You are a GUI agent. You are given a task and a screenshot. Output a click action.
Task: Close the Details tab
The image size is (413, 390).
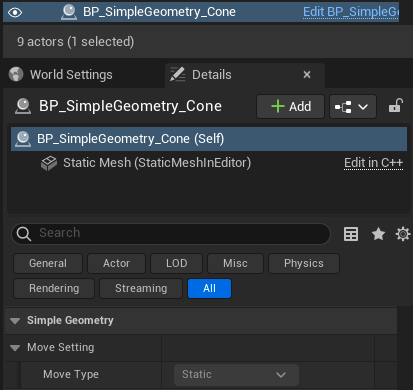click(307, 74)
